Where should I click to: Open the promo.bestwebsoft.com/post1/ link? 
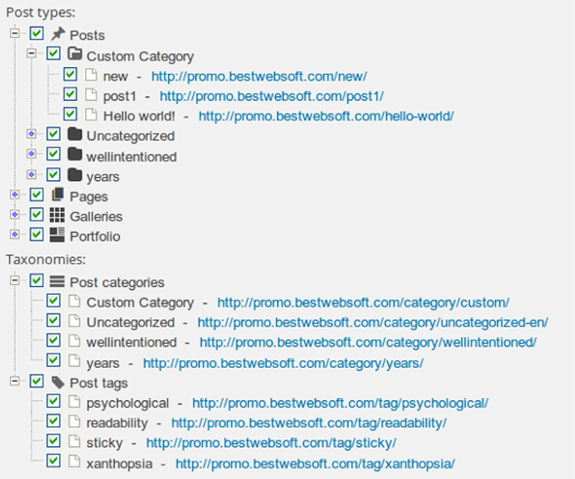pyautogui.click(x=272, y=96)
